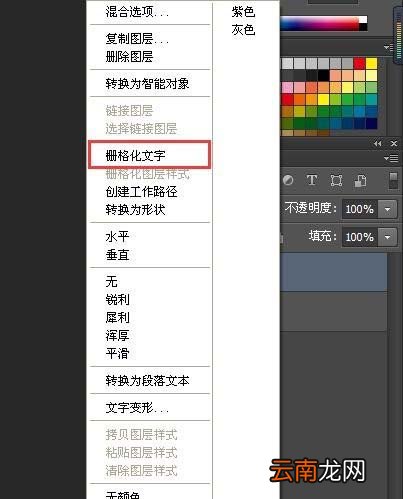Pick the 灰色 layer color label

(243, 30)
